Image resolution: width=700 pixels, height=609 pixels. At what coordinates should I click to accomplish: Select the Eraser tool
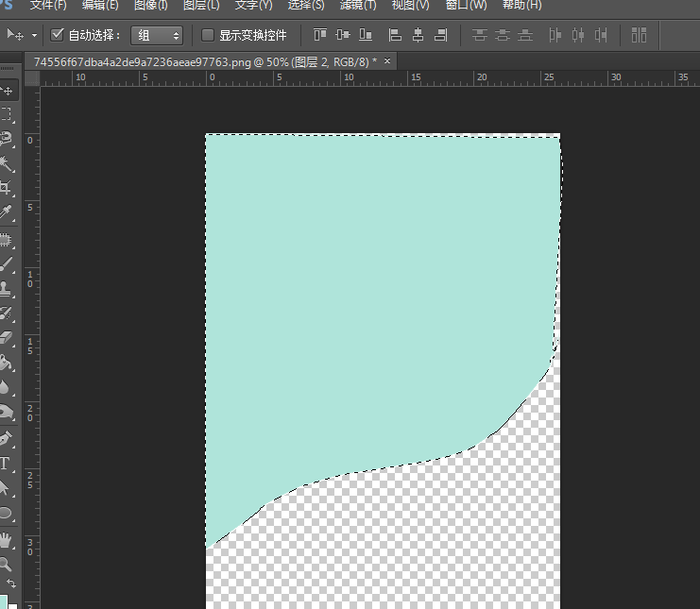[x=7, y=338]
